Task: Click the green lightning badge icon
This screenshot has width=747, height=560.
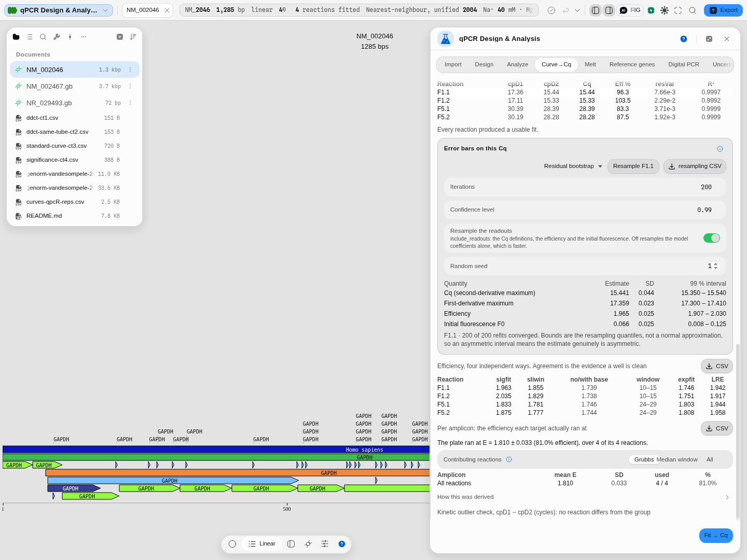Action: 651,10
